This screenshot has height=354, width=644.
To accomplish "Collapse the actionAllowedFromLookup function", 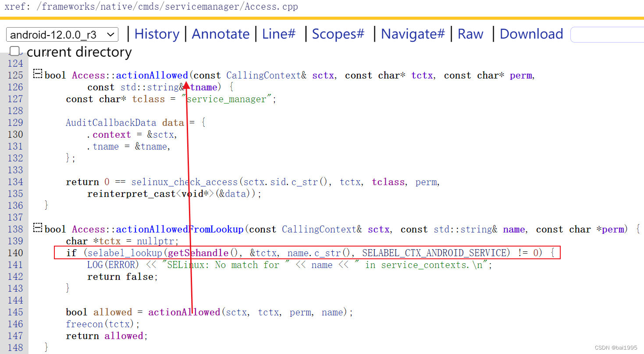I will coord(37,228).
